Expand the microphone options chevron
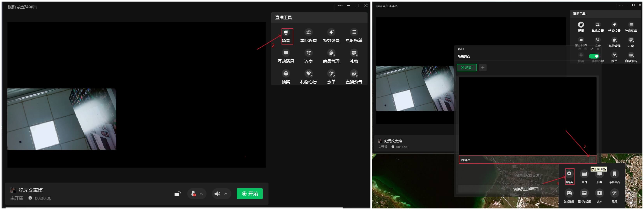This screenshot has width=644, height=210. (201, 194)
